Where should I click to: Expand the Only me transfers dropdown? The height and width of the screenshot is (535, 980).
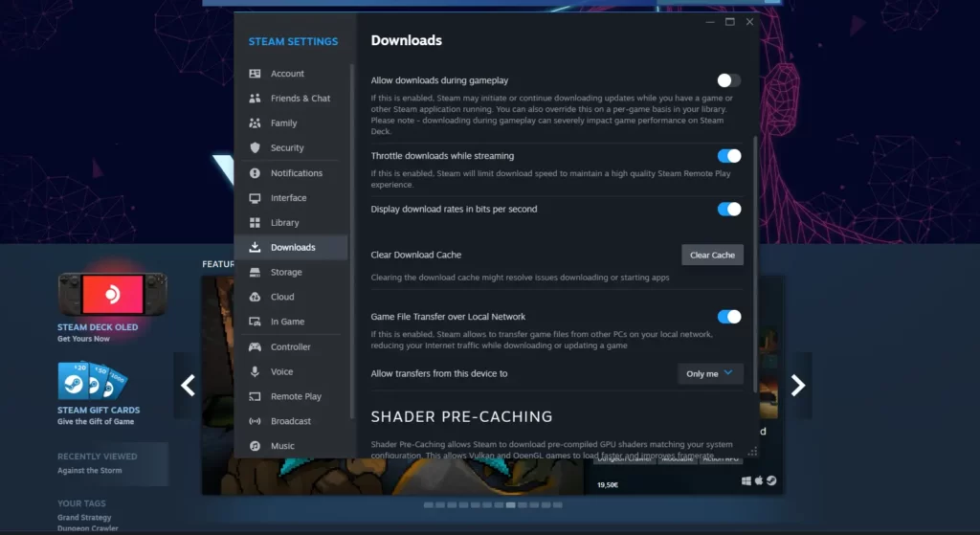point(710,374)
